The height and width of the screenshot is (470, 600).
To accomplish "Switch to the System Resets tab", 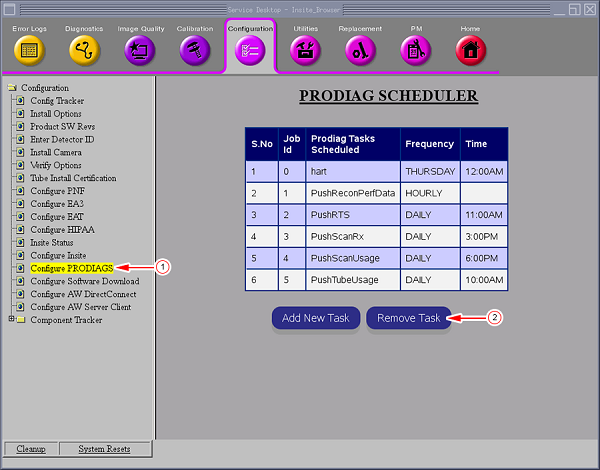I will point(104,449).
